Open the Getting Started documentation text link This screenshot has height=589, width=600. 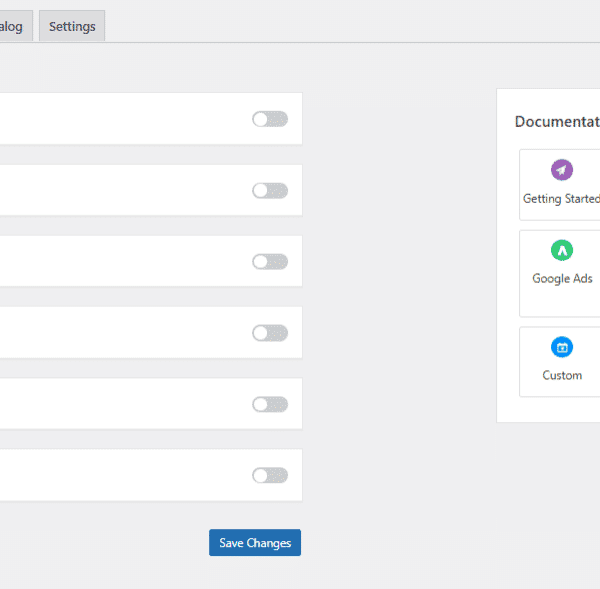[x=562, y=199]
